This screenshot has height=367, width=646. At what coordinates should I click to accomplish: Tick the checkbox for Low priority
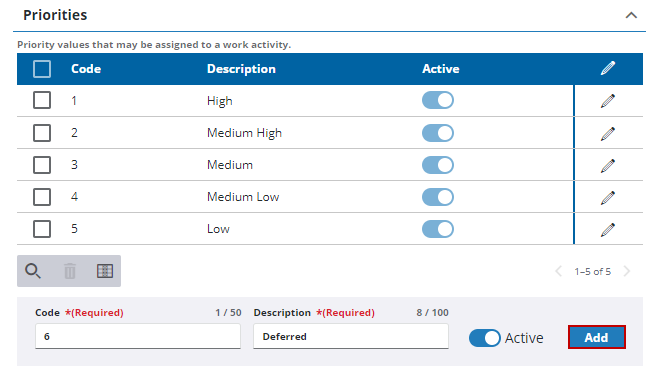(42, 229)
